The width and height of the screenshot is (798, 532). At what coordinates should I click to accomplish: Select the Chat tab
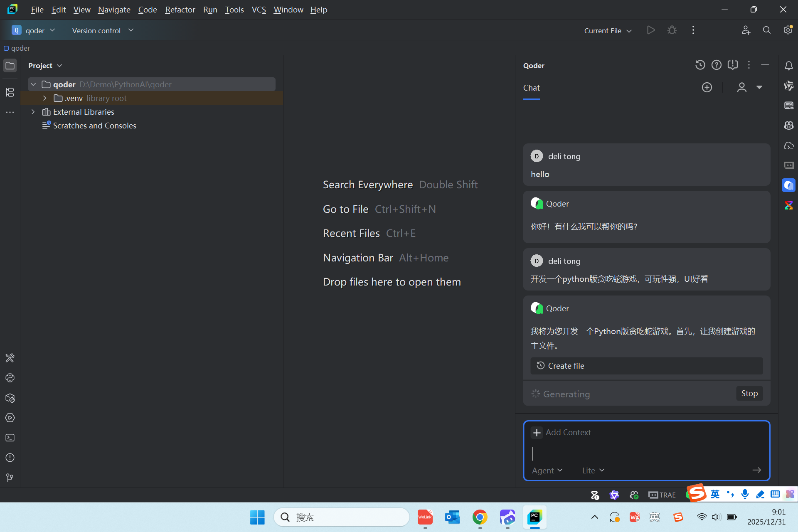(531, 88)
